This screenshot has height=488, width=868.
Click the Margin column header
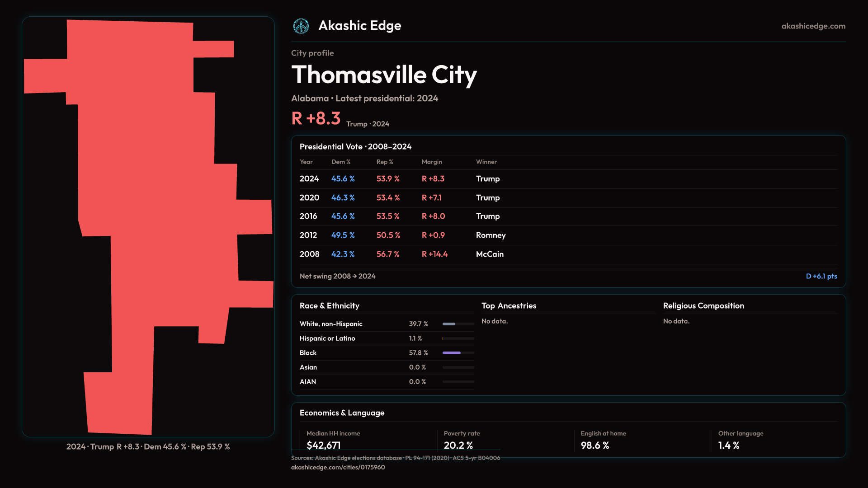pos(431,162)
